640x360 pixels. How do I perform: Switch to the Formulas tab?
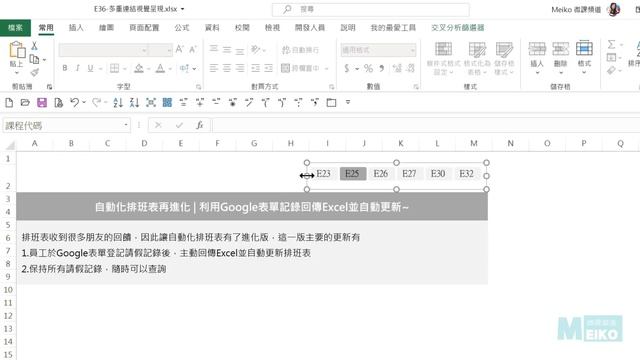182,28
